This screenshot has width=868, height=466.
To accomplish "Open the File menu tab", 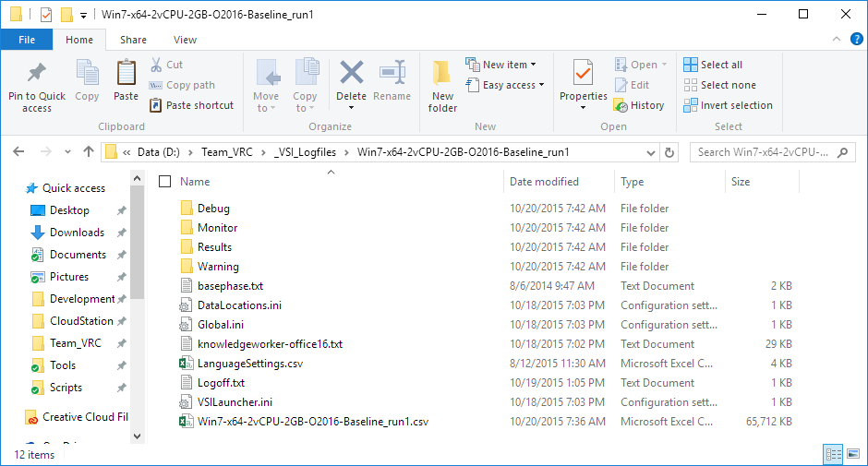I will 27,40.
